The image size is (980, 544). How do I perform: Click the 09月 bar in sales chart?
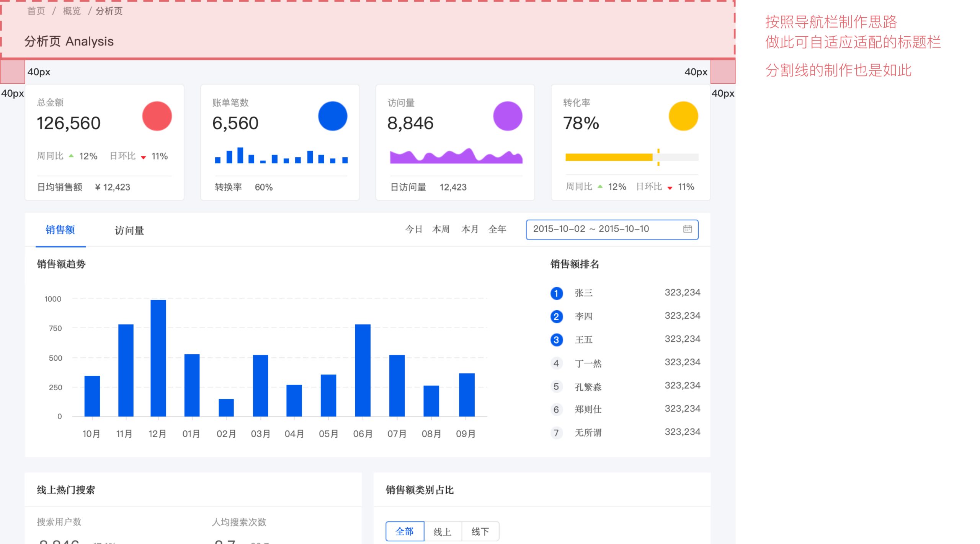[x=467, y=395]
